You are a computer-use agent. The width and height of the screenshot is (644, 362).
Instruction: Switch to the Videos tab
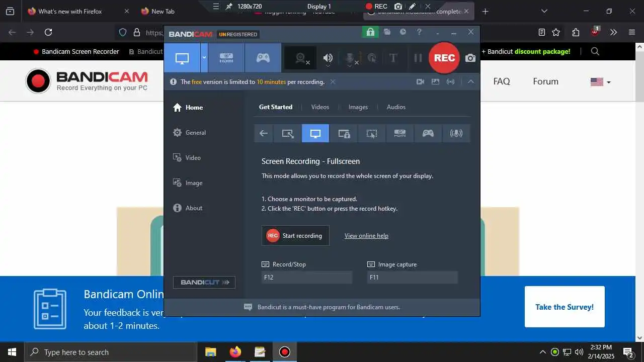320,107
